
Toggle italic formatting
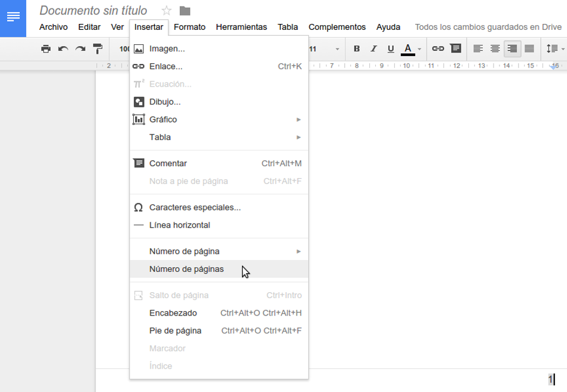(x=374, y=49)
